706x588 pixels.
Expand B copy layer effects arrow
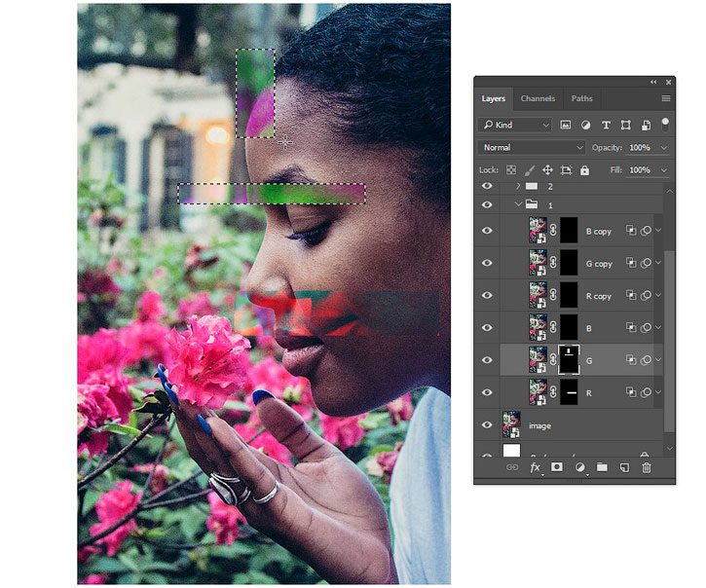658,231
